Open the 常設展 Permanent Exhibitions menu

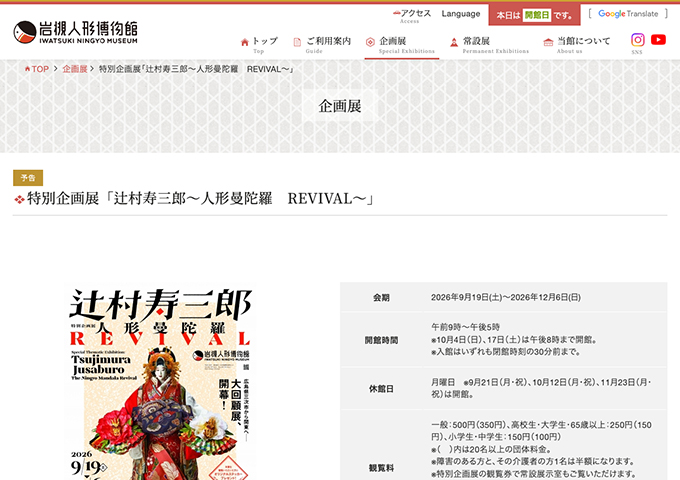[x=489, y=45]
